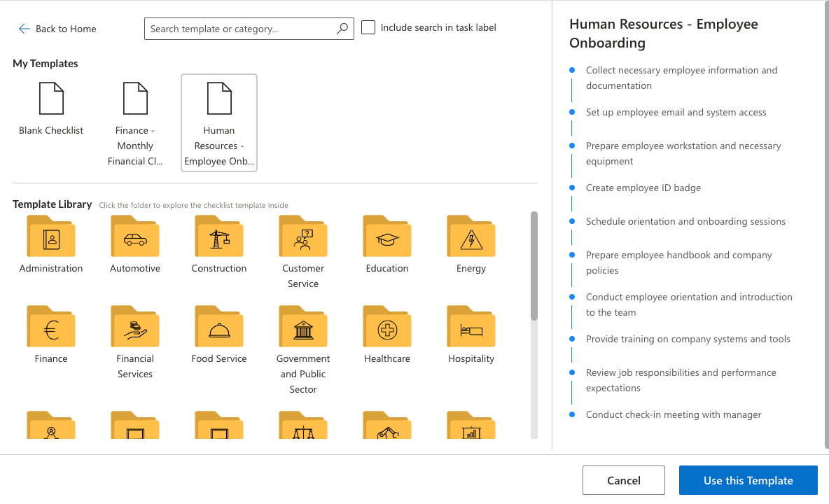Screen dimensions: 829x504
Task: Open the Healthcare template folder
Action: [x=387, y=328]
